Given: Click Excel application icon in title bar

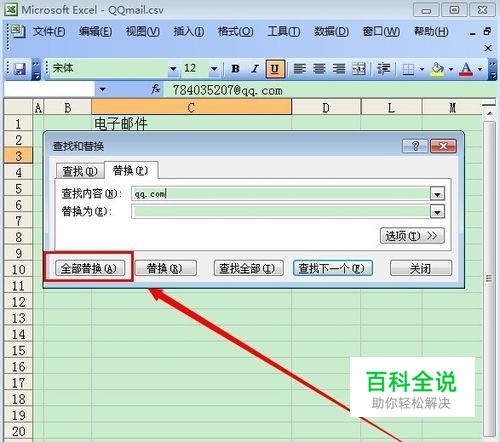Looking at the screenshot, I should point(11,10).
